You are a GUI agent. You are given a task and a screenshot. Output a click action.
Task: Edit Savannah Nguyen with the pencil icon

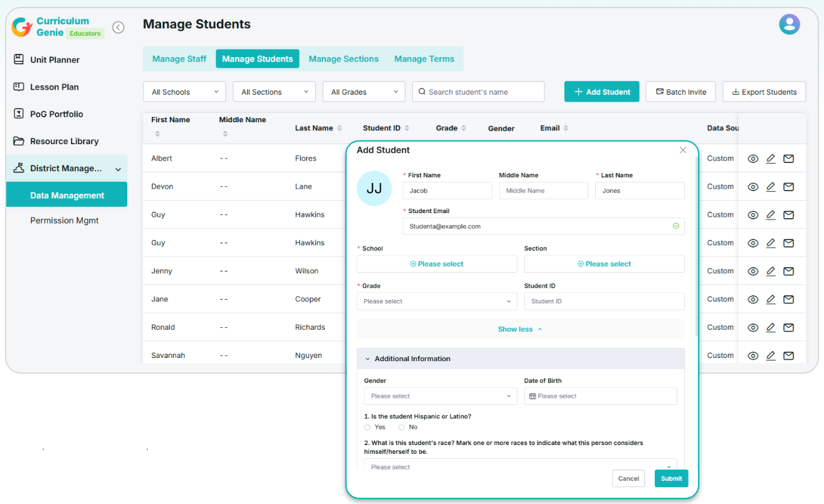(771, 356)
